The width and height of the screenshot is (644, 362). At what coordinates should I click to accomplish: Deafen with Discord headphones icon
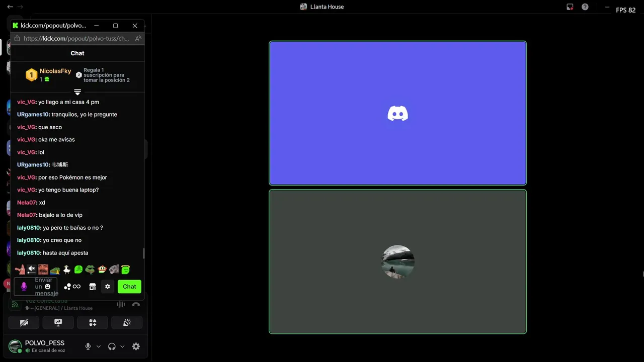(112, 346)
